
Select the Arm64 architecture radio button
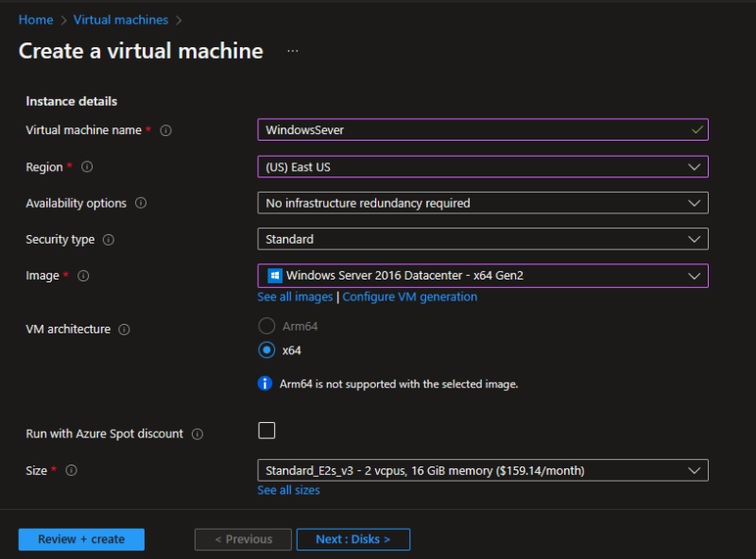pyautogui.click(x=266, y=326)
